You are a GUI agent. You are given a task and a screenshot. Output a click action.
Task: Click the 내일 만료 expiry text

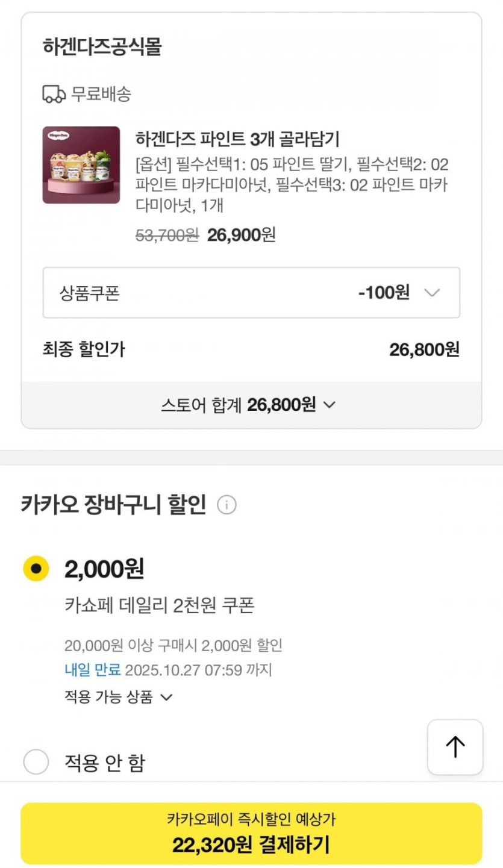93,669
